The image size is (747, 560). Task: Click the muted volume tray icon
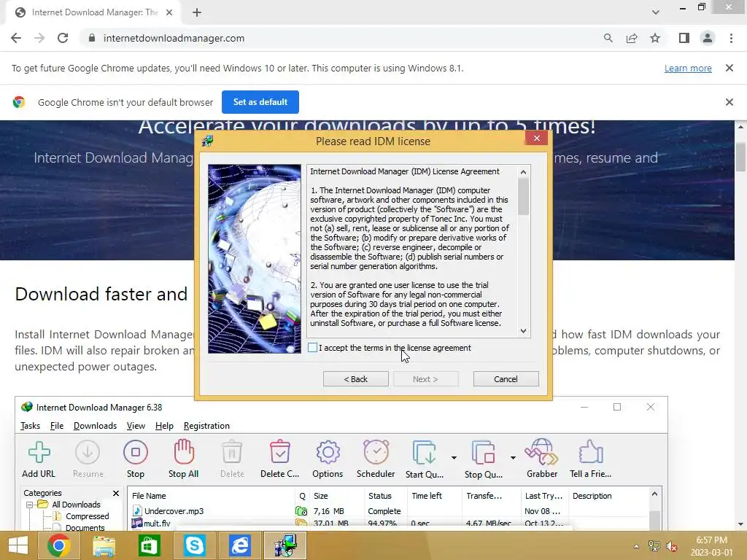pos(672,546)
